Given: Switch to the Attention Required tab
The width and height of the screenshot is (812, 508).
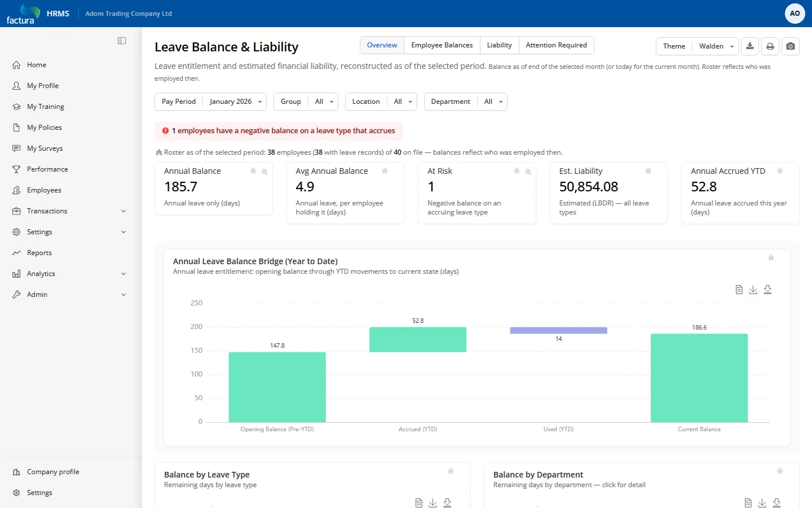Looking at the screenshot, I should (x=556, y=45).
